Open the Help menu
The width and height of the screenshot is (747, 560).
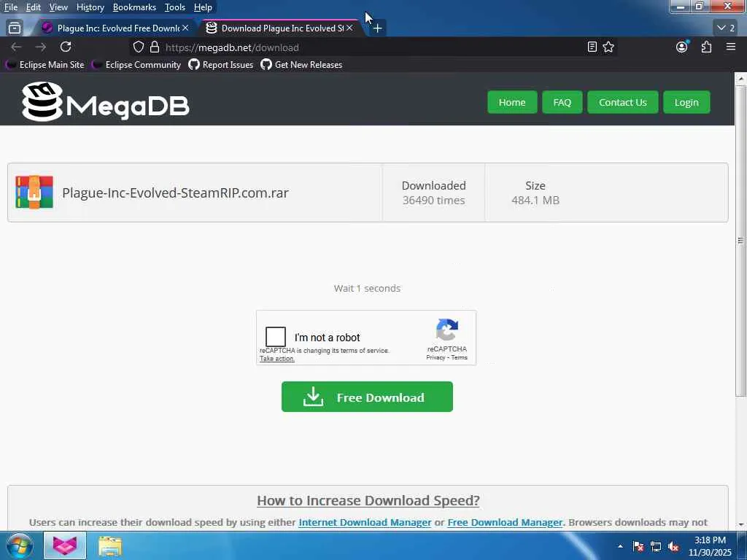click(x=203, y=7)
